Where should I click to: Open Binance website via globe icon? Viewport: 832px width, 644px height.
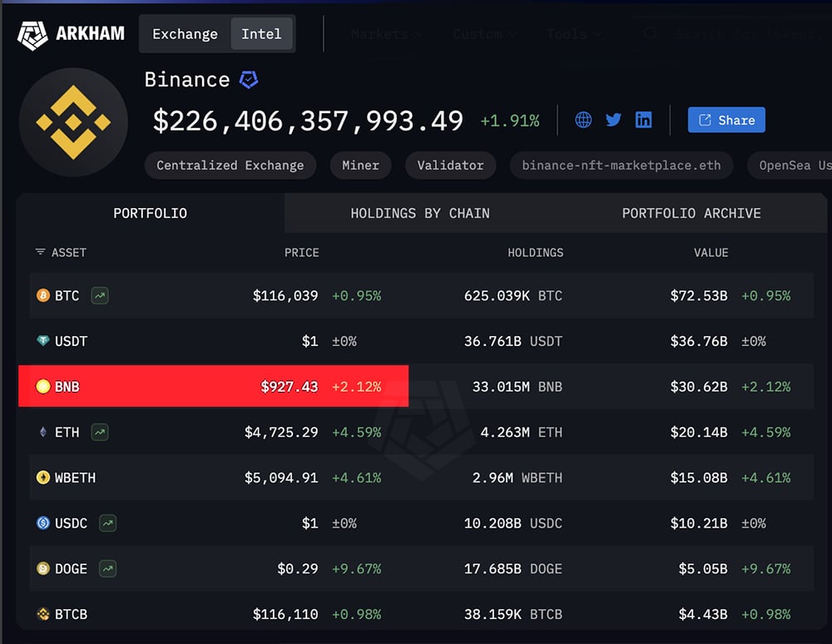point(583,120)
